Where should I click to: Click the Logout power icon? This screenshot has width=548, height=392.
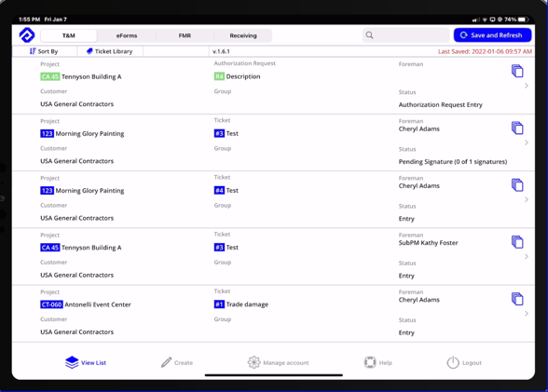click(453, 362)
